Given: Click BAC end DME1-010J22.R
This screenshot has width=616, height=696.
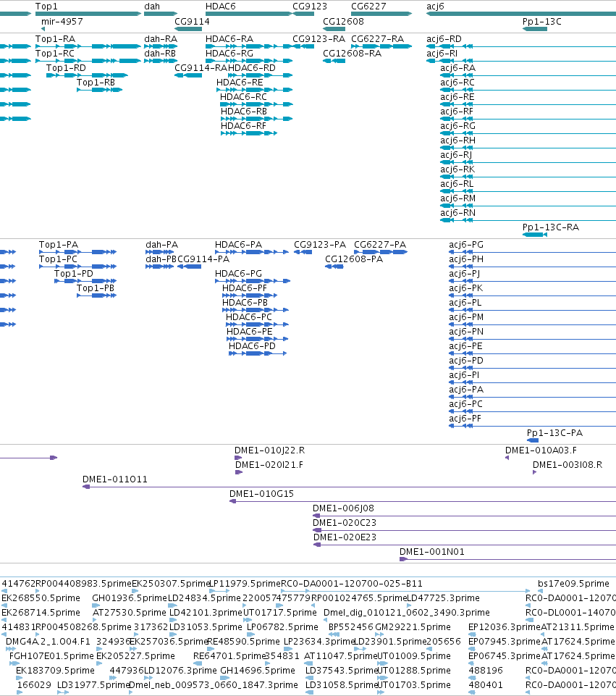Looking at the screenshot, I should [270, 450].
